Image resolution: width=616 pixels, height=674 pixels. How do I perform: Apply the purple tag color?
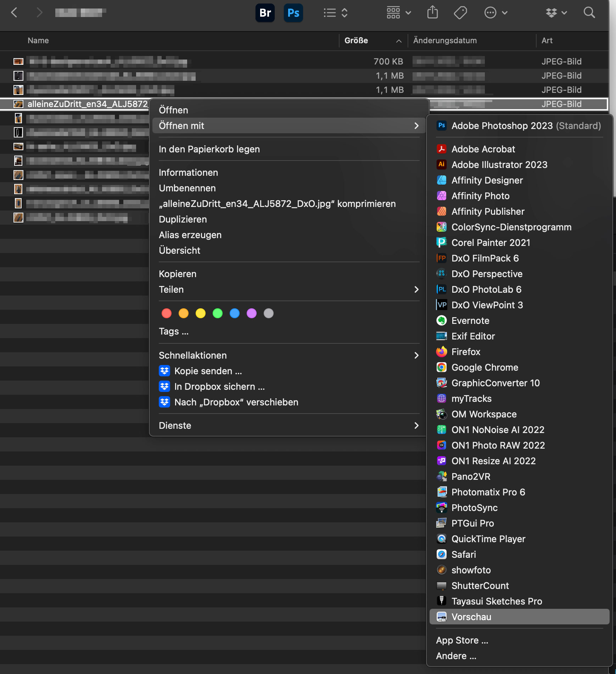(x=252, y=313)
